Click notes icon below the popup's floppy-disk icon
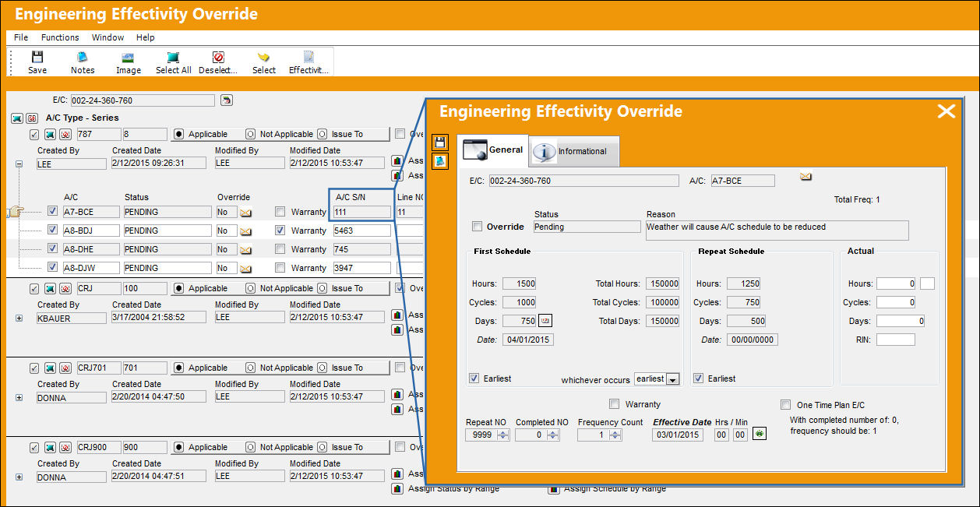Viewport: 980px width, 507px height. pos(440,160)
